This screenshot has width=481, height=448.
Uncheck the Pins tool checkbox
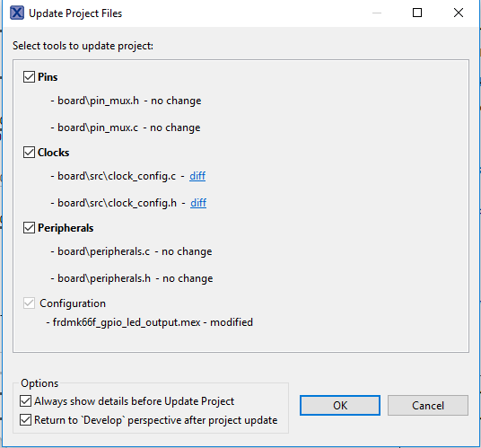pos(29,76)
